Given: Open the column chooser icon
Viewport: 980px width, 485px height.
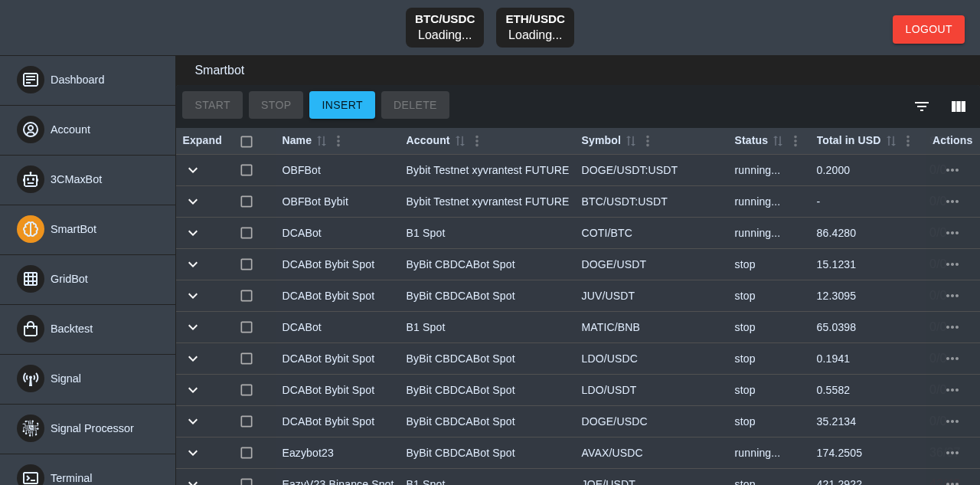Looking at the screenshot, I should point(959,107).
